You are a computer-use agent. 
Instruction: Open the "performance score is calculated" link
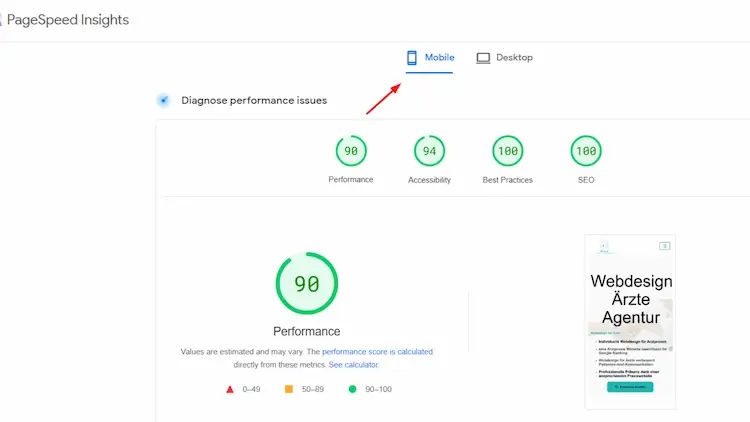click(x=377, y=352)
